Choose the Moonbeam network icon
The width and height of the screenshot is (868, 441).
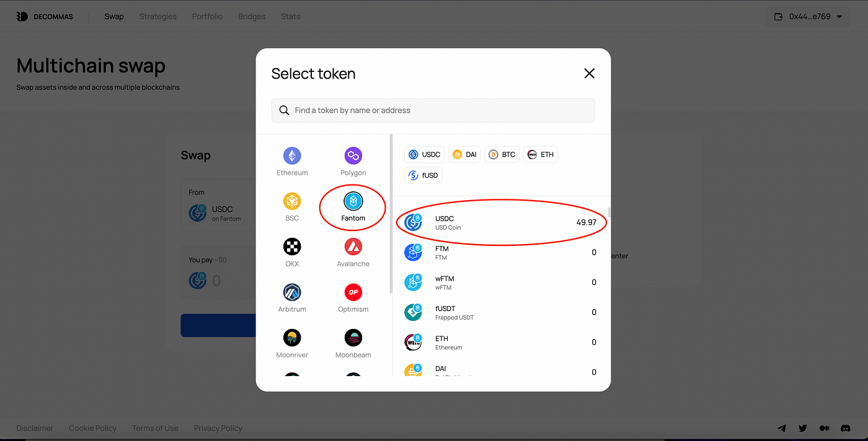click(353, 338)
